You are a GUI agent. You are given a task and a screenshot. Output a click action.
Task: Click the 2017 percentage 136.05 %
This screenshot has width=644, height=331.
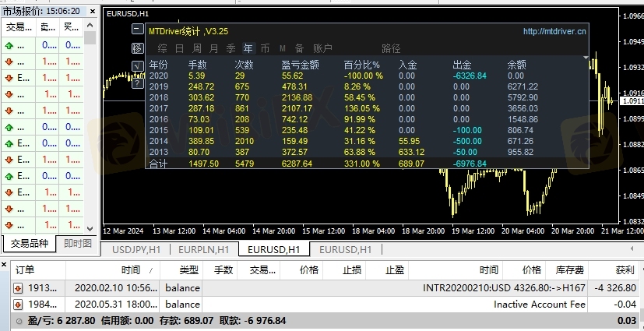pos(362,108)
